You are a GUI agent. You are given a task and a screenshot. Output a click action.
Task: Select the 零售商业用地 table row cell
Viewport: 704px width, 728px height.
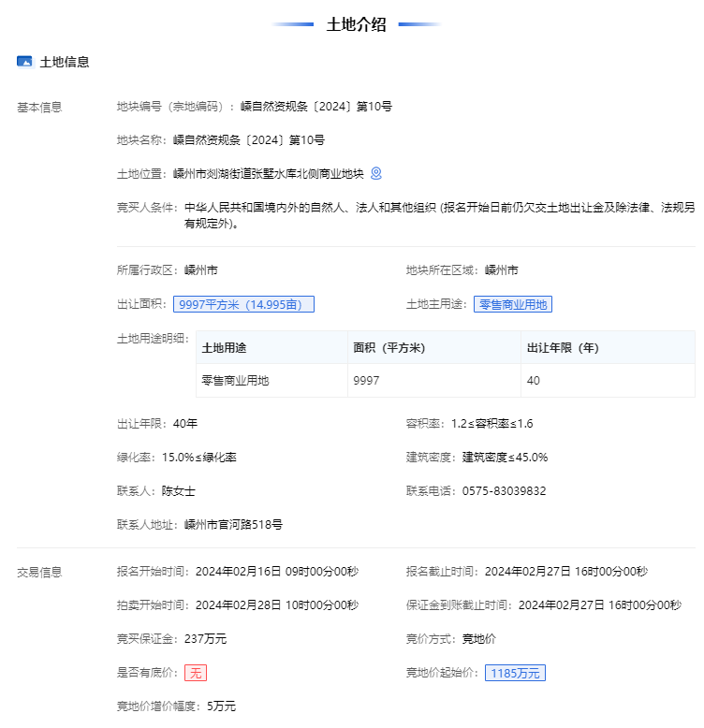point(235,381)
